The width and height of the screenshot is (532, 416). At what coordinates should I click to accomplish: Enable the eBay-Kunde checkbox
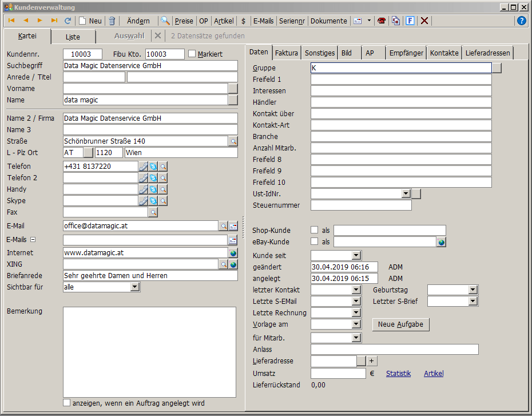point(314,241)
